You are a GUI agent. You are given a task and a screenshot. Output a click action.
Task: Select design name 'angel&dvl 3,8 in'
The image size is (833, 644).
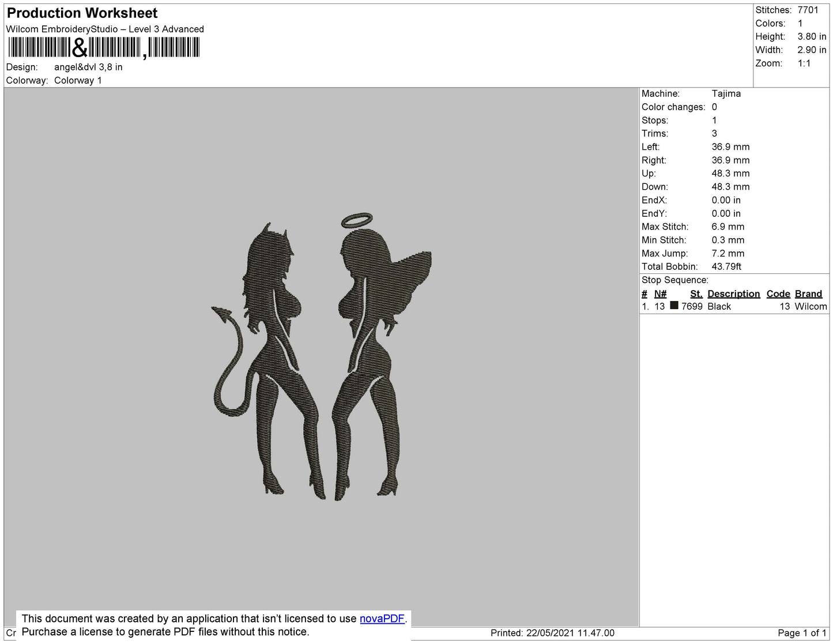tap(88, 67)
